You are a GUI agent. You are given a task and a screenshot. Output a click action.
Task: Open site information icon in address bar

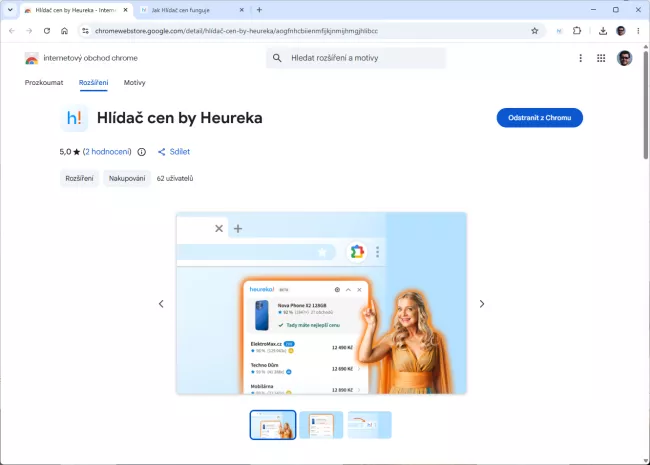tap(85, 31)
